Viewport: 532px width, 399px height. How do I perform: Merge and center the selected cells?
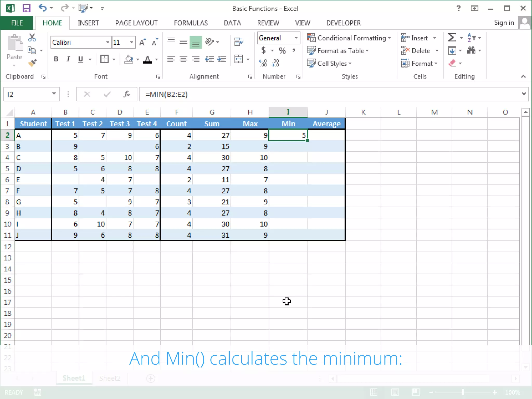click(239, 59)
